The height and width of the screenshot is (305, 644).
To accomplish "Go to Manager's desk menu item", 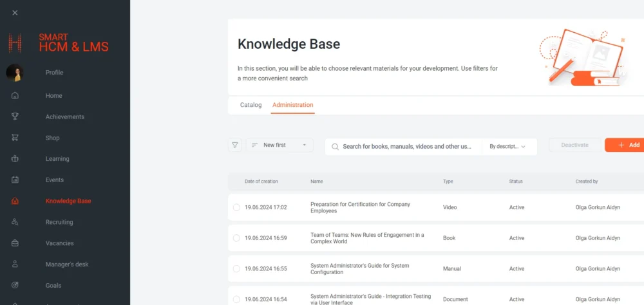I will [x=67, y=264].
